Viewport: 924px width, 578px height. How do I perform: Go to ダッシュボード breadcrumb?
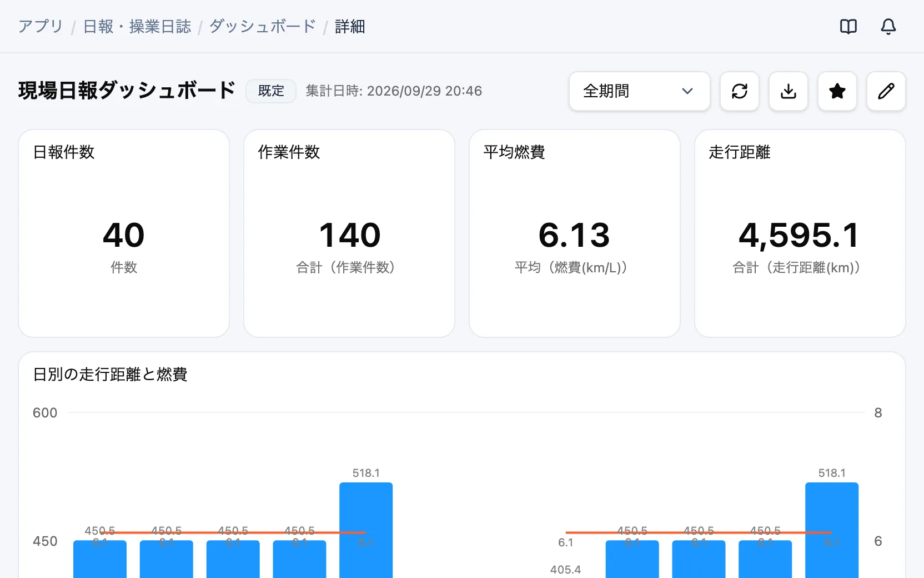click(263, 27)
